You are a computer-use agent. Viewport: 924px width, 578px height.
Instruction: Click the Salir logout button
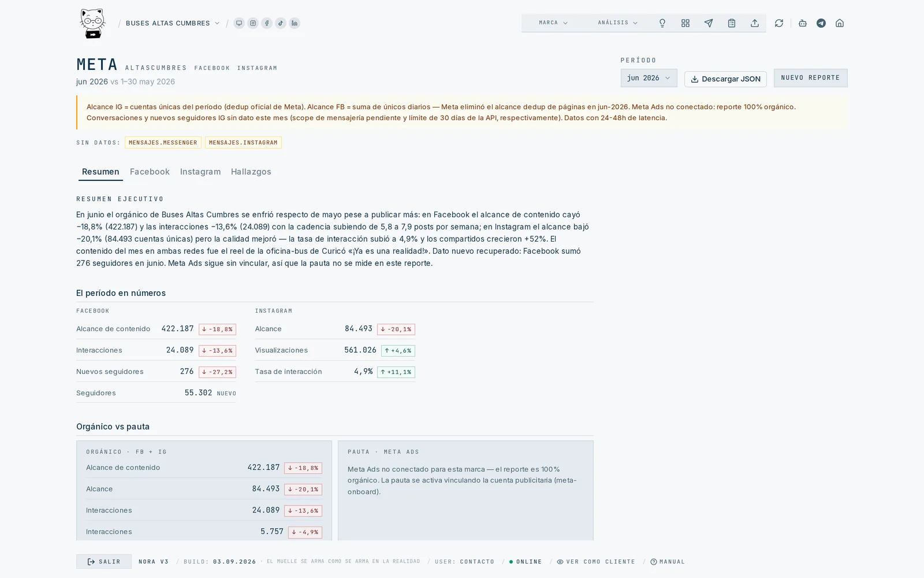coord(104,562)
